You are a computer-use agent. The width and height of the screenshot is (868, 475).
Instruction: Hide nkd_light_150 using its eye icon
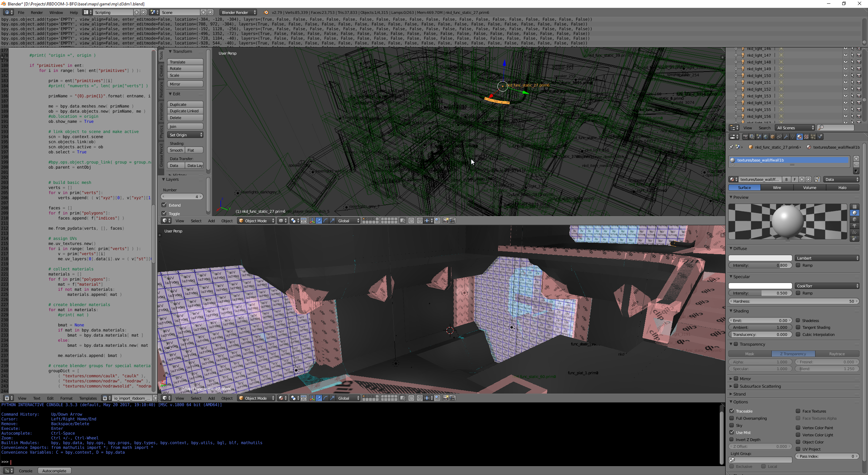845,76
